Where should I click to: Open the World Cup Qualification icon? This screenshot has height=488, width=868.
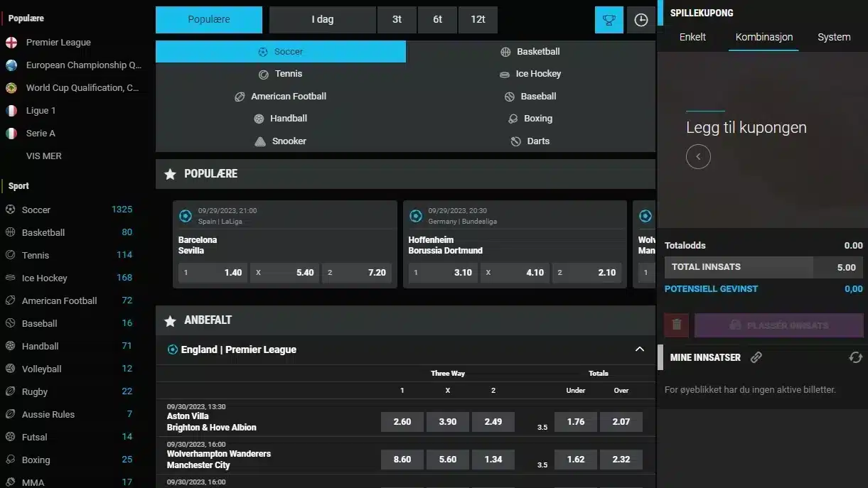point(11,87)
